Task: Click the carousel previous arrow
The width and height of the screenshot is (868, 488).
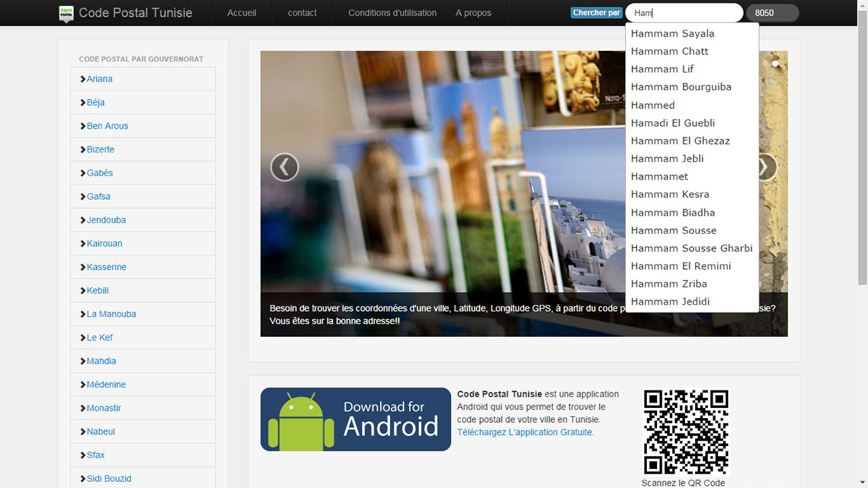Action: point(284,167)
